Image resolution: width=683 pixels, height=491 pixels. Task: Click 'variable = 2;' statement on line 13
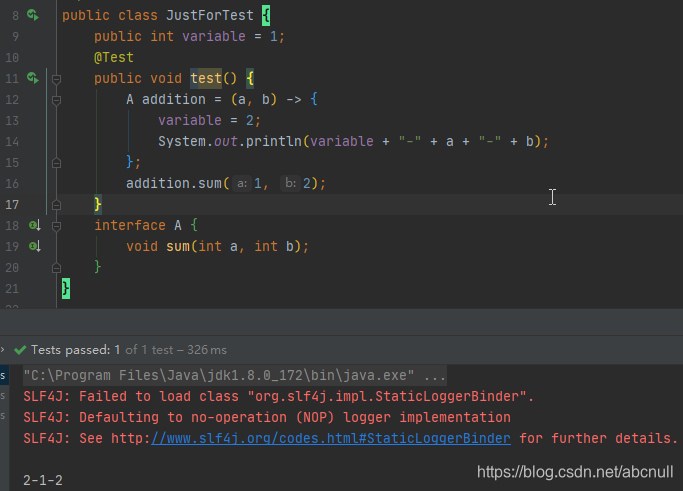point(209,120)
